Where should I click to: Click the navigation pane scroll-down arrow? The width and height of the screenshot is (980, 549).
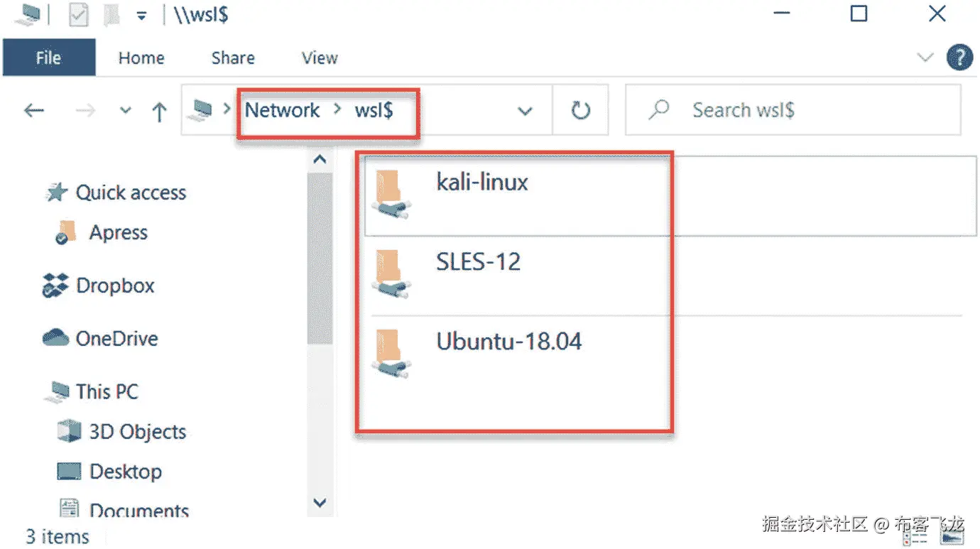click(320, 503)
